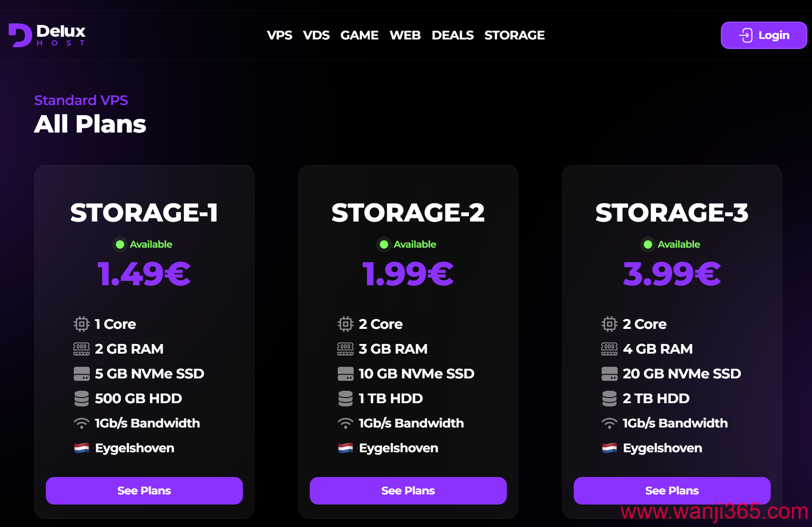Open the VDS menu item
Image resolution: width=812 pixels, height=527 pixels.
[x=316, y=35]
